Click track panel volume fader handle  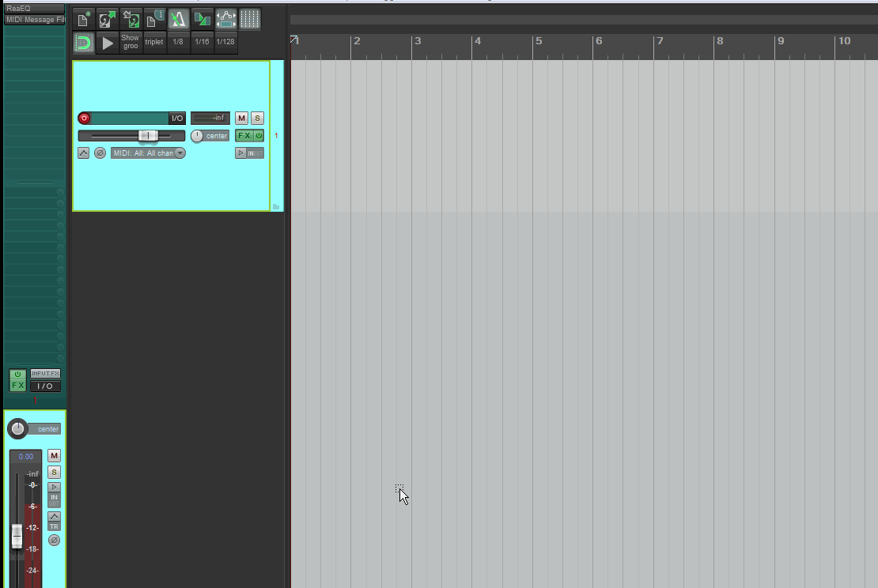tap(149, 135)
